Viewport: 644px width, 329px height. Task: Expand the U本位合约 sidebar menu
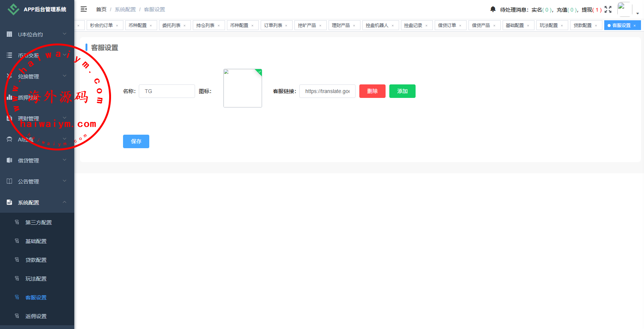37,34
